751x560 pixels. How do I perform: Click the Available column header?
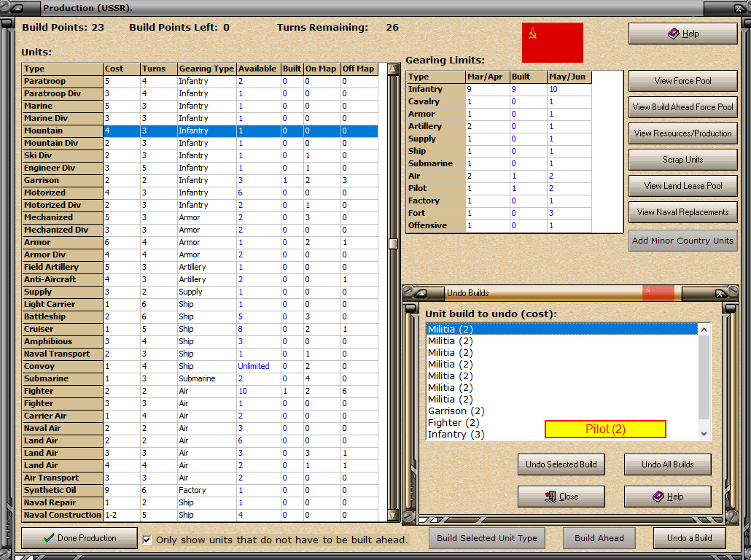coord(257,69)
